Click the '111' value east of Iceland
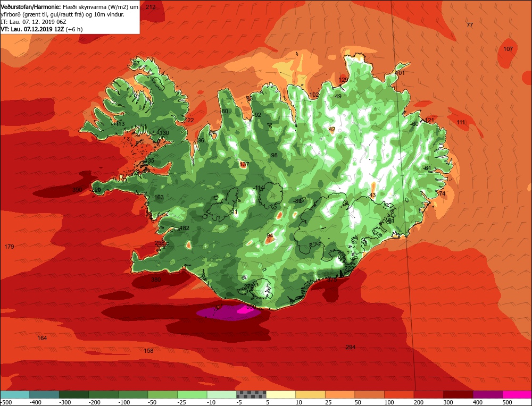532x406 pixels. point(460,123)
